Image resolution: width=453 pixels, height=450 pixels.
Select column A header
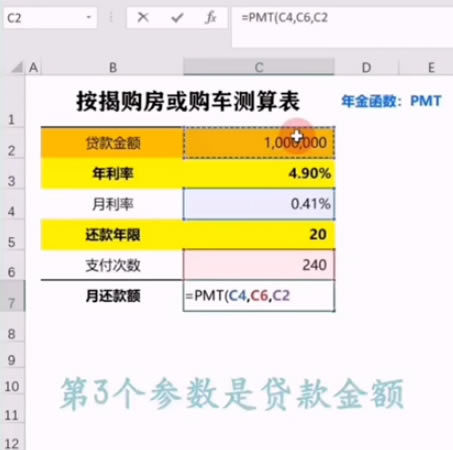tap(33, 68)
